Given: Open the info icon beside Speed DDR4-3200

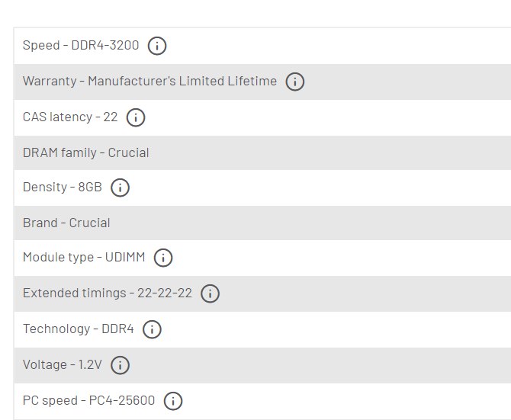Looking at the screenshot, I should pyautogui.click(x=157, y=46).
